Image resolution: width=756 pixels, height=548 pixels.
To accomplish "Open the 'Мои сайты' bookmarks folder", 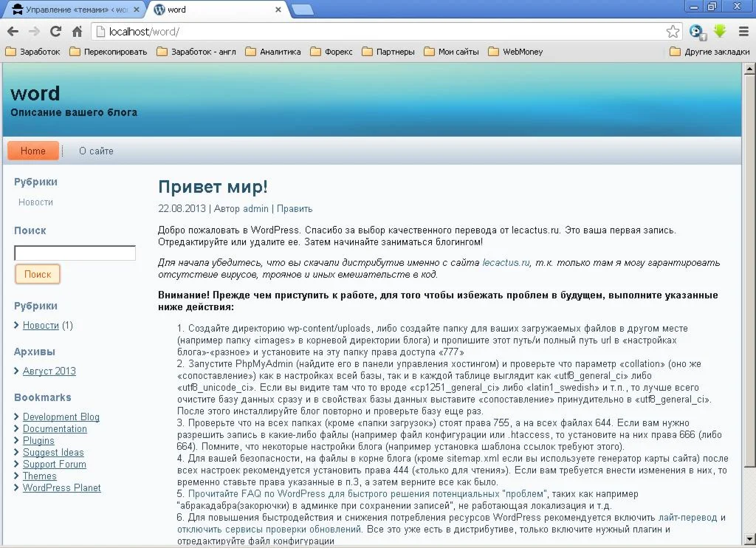I will [x=451, y=52].
